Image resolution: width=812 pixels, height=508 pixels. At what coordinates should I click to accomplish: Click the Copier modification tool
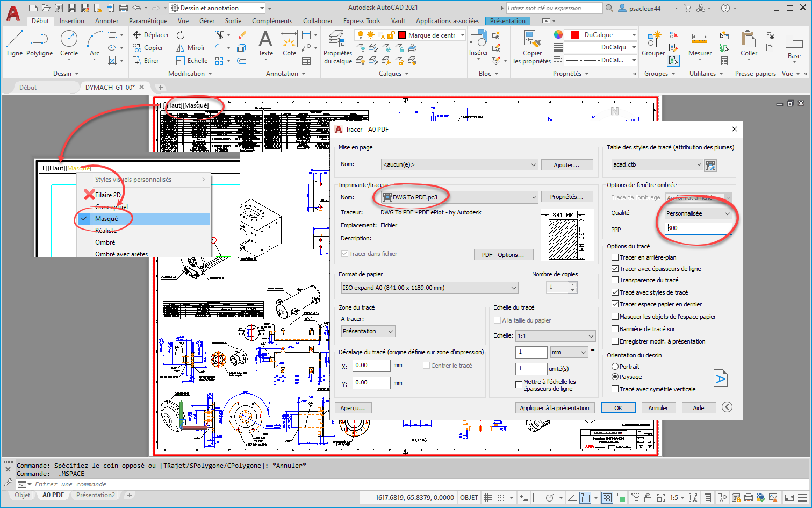tap(148, 48)
